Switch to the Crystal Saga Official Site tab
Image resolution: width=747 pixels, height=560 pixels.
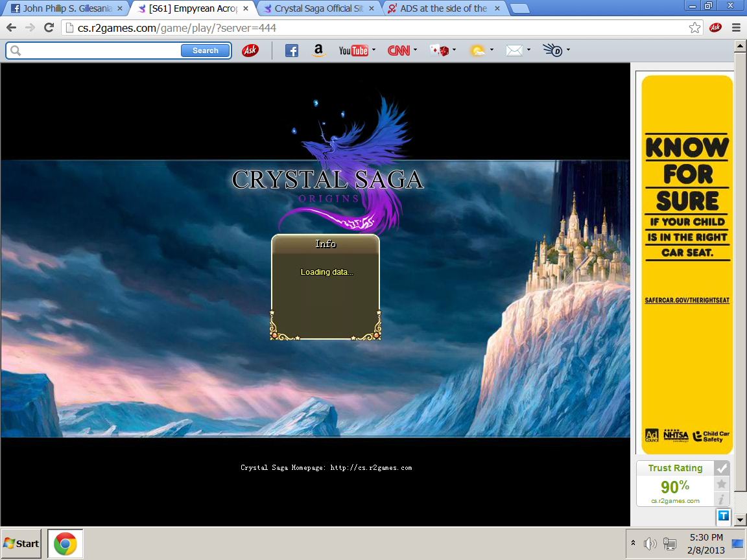(x=318, y=8)
